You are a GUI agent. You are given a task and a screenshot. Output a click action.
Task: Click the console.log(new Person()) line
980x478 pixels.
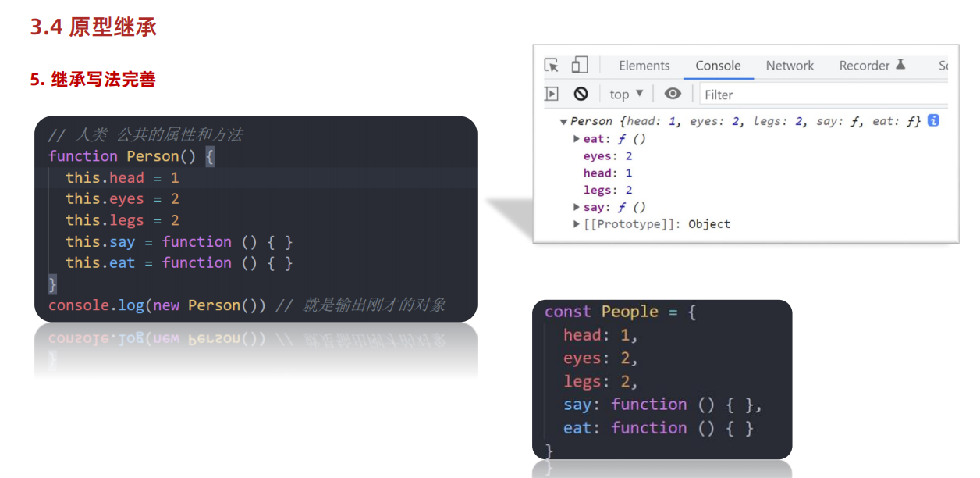pyautogui.click(x=247, y=305)
